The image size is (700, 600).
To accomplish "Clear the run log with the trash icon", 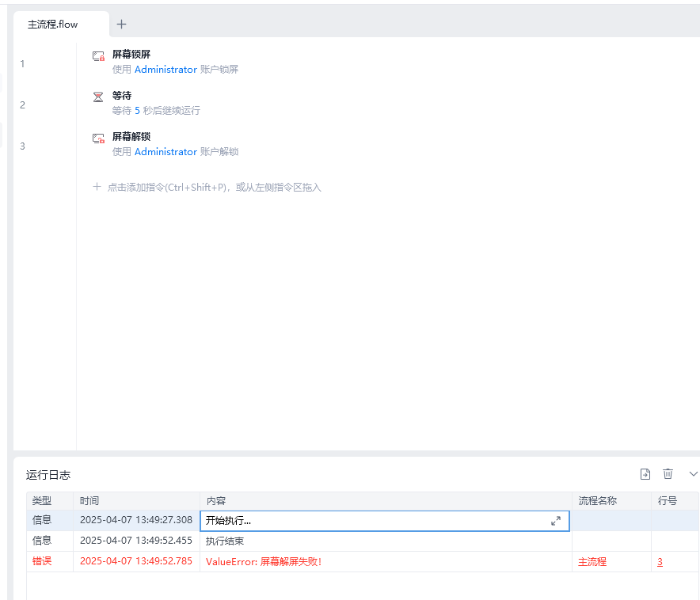I will point(668,473).
